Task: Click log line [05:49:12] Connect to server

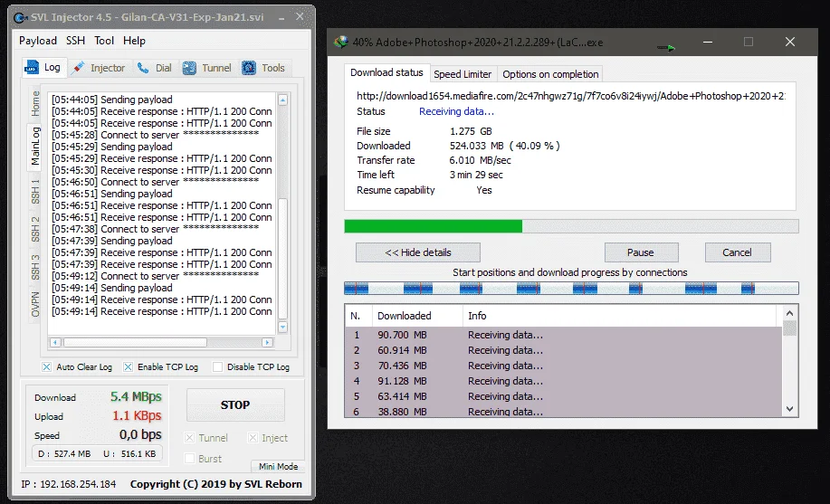Action: [155, 276]
